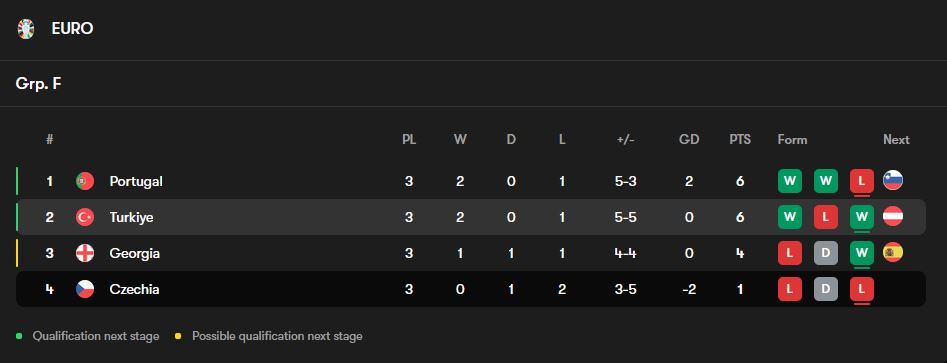Click the Turkiye flag icon

[85, 217]
